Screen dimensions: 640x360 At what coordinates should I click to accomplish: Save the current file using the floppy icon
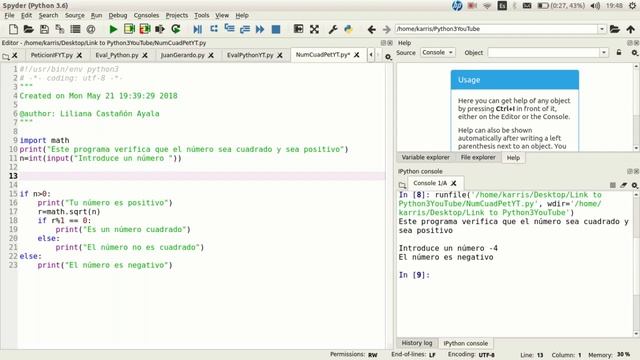click(44, 29)
